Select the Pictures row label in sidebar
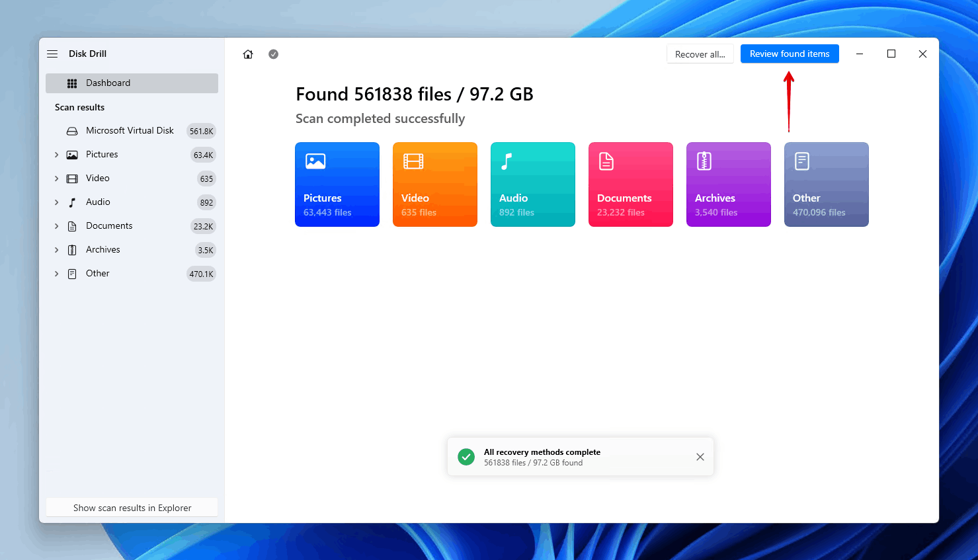The width and height of the screenshot is (978, 560). 102,154
